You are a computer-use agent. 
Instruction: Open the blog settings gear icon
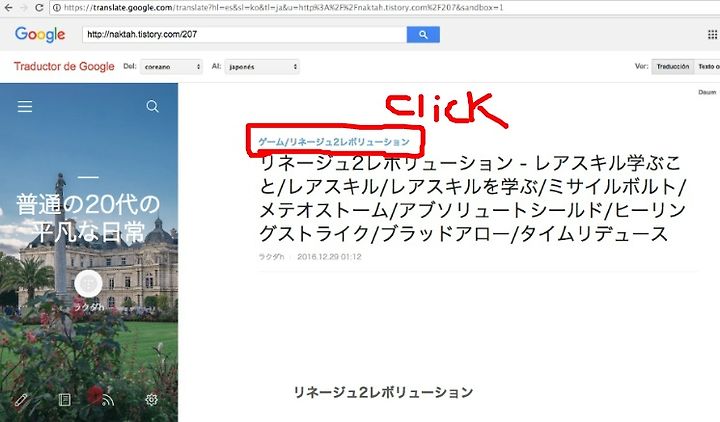(152, 399)
